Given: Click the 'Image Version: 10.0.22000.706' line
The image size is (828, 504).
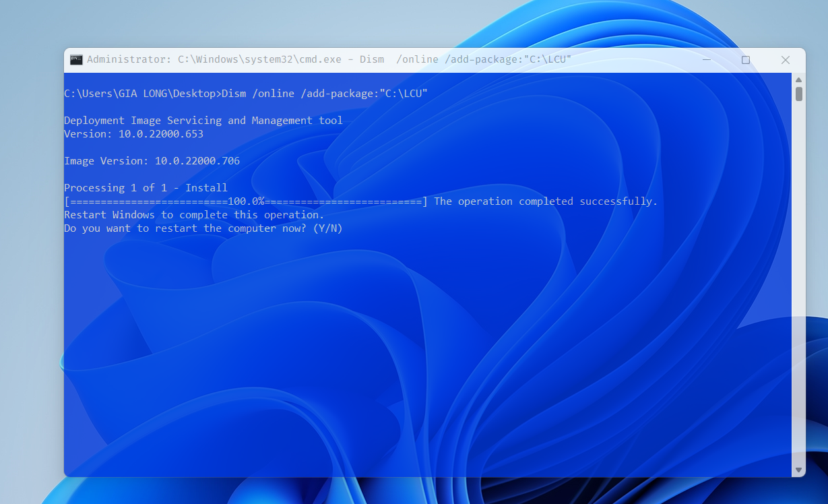Looking at the screenshot, I should click(x=152, y=161).
